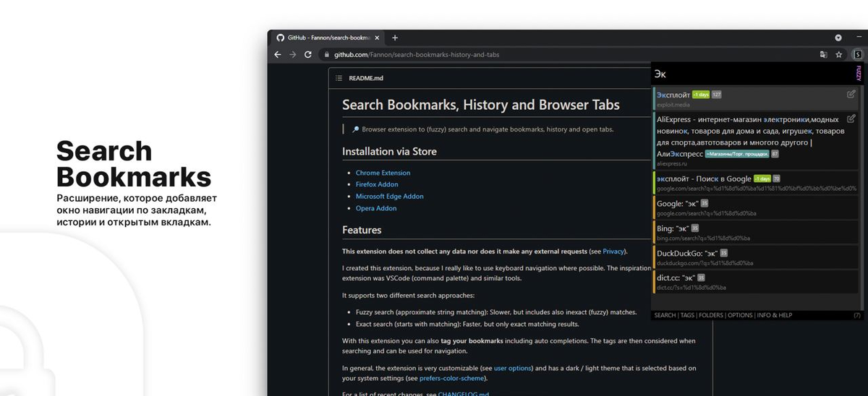Follow the Microsoft Edge Addon link
This screenshot has width=868, height=396.
390,197
